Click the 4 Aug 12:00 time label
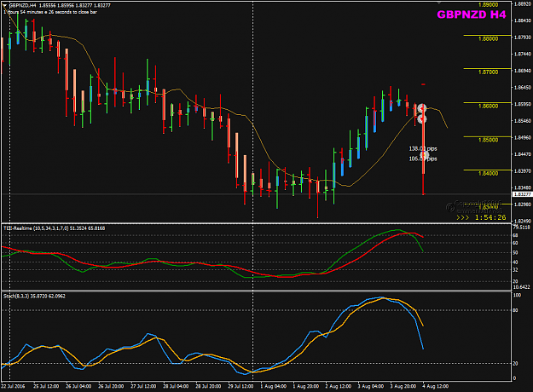 point(436,386)
